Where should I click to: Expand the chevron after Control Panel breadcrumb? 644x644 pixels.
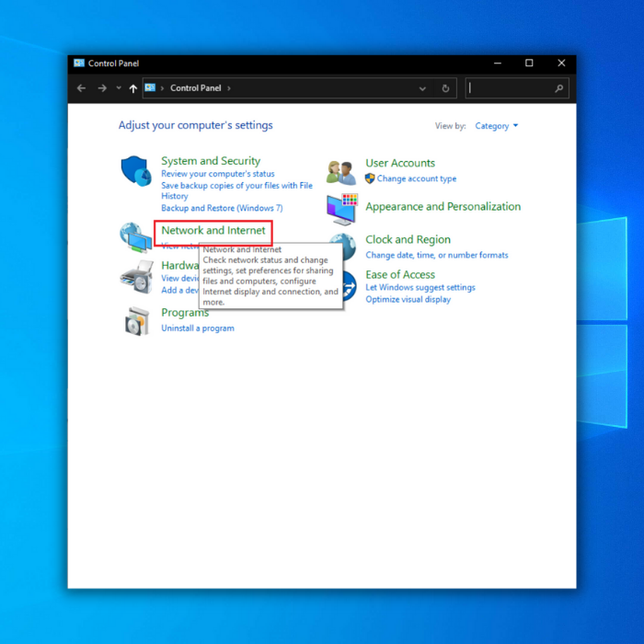(229, 88)
